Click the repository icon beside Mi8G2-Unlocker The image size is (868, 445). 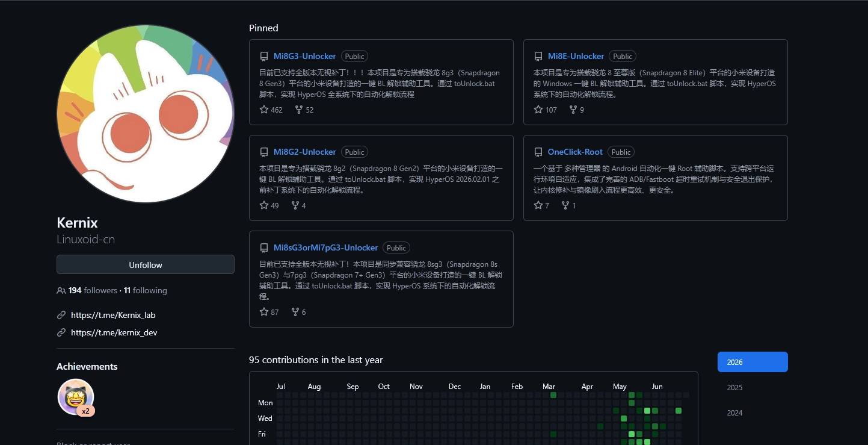264,152
